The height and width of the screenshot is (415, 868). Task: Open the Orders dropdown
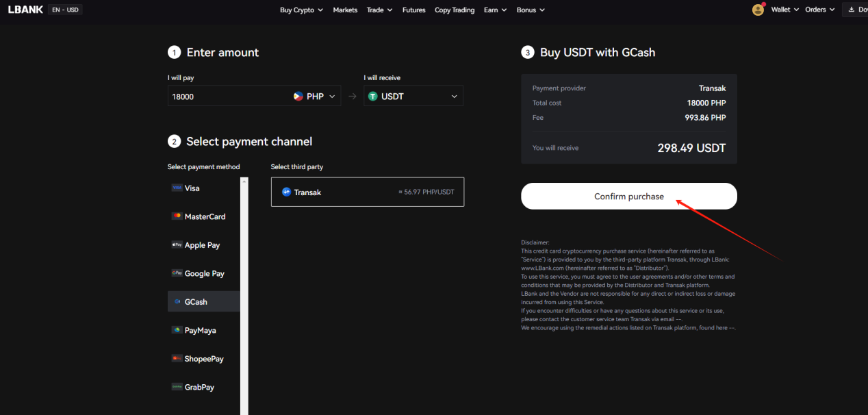point(820,10)
